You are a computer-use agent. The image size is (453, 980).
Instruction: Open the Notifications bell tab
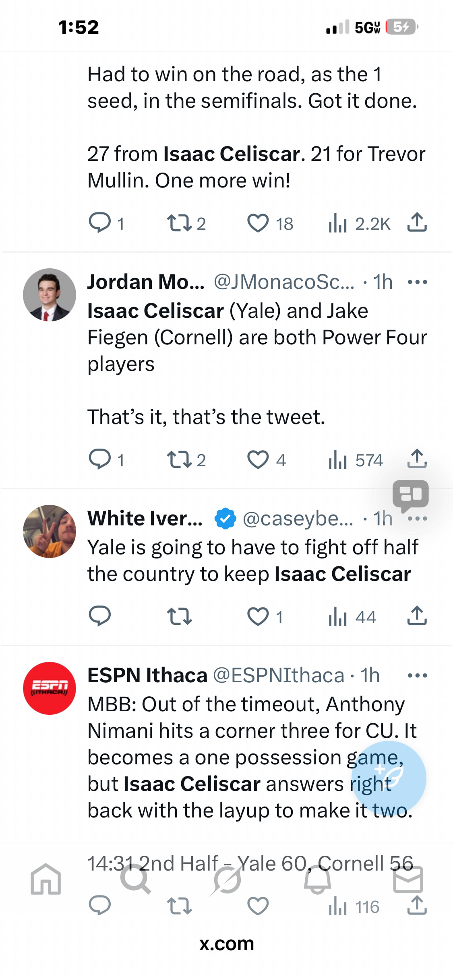pos(317,879)
